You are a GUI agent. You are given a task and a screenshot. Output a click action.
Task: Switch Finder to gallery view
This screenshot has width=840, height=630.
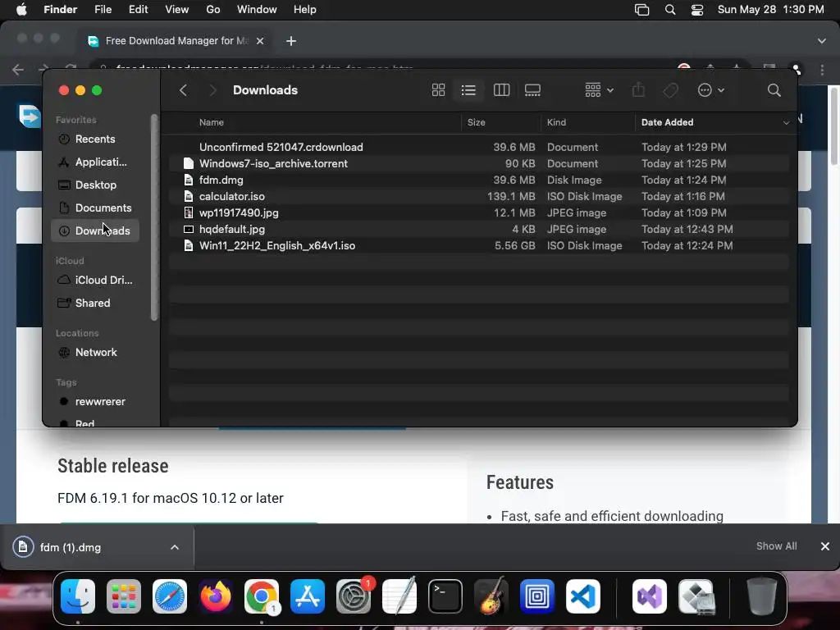pyautogui.click(x=532, y=90)
